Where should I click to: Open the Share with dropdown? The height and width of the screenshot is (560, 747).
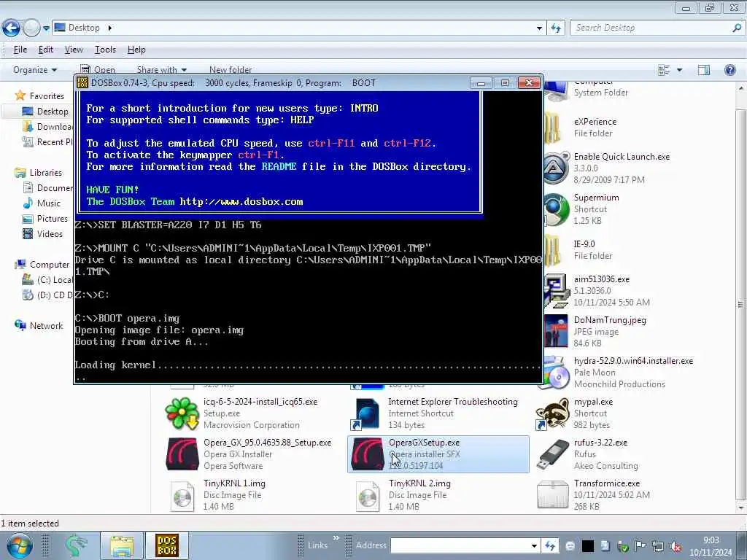(x=162, y=70)
